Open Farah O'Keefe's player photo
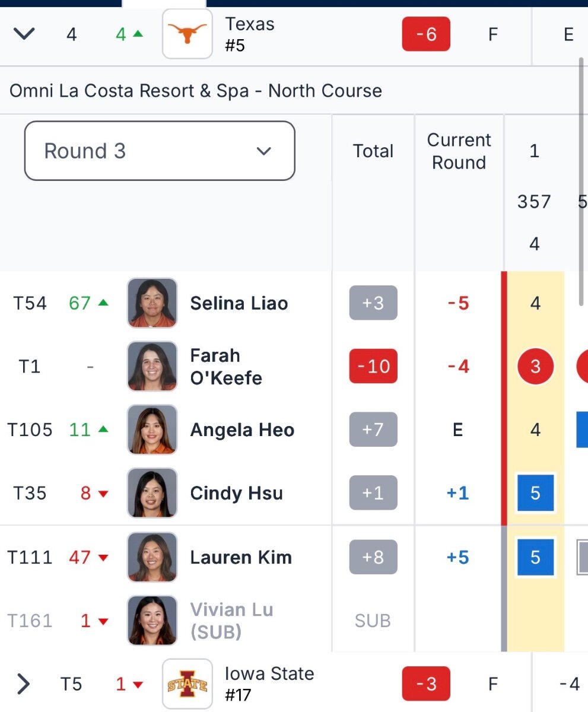 pos(152,366)
